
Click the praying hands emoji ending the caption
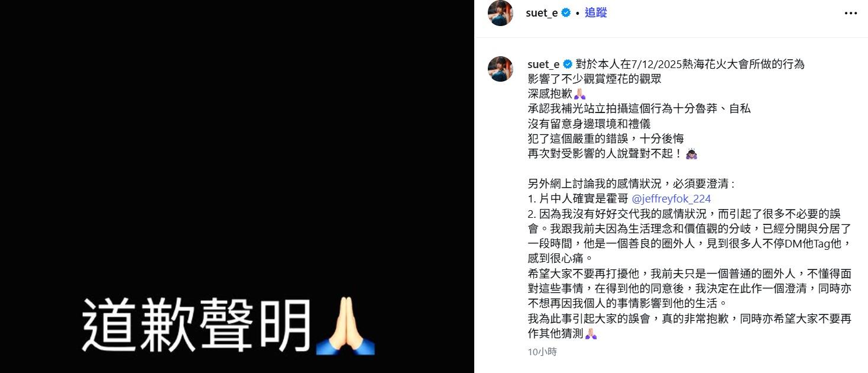(x=591, y=334)
